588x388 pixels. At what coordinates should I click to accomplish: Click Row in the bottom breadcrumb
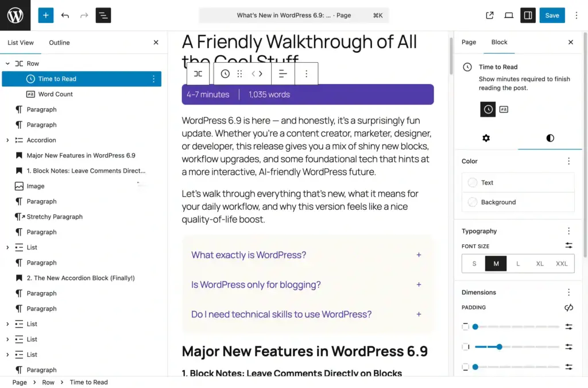[48, 382]
